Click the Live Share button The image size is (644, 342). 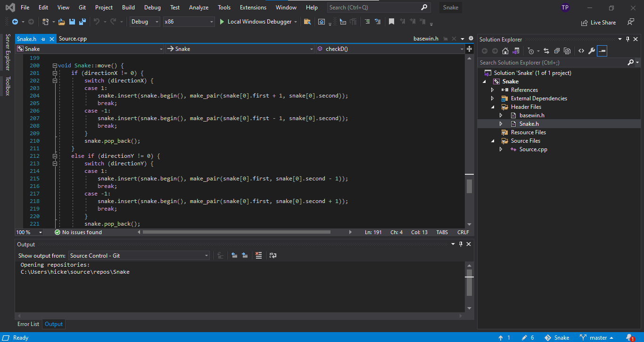(x=598, y=22)
